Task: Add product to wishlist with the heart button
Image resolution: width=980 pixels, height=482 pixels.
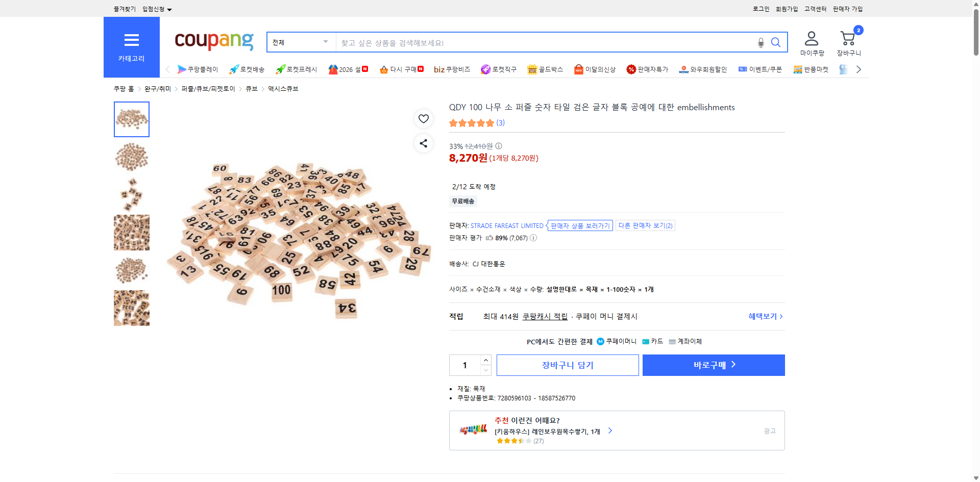Action: pos(423,118)
